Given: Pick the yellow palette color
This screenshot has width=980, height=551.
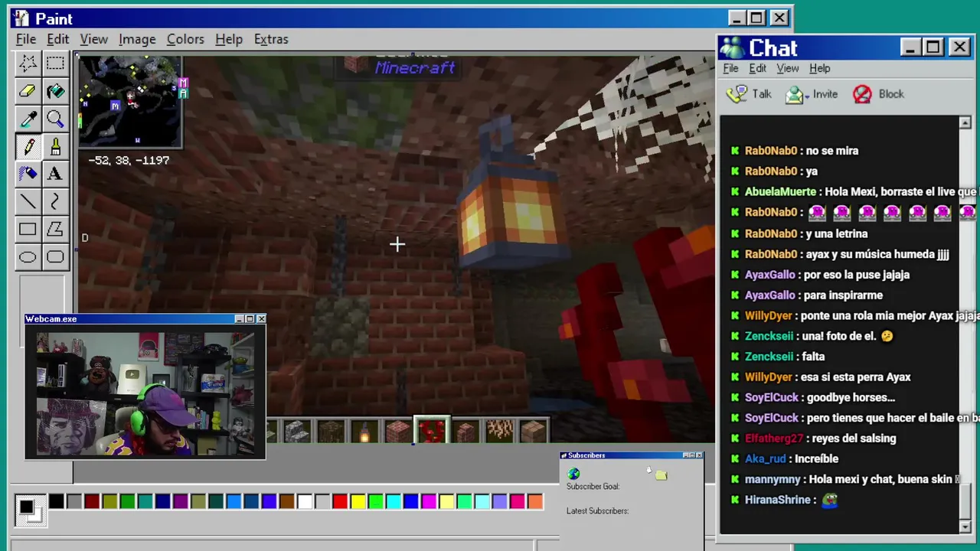Looking at the screenshot, I should (x=358, y=502).
